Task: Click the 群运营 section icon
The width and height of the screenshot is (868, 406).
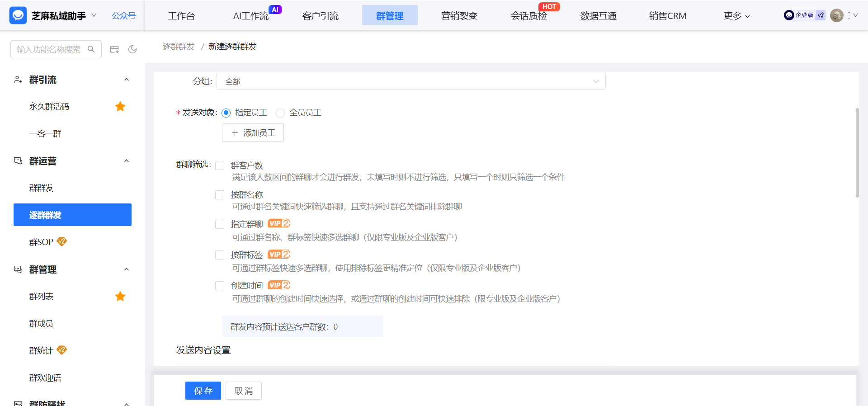Action: pos(18,161)
